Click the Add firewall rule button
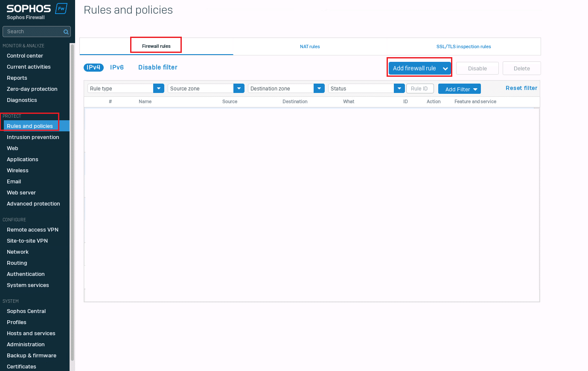This screenshot has width=588, height=371. [414, 68]
